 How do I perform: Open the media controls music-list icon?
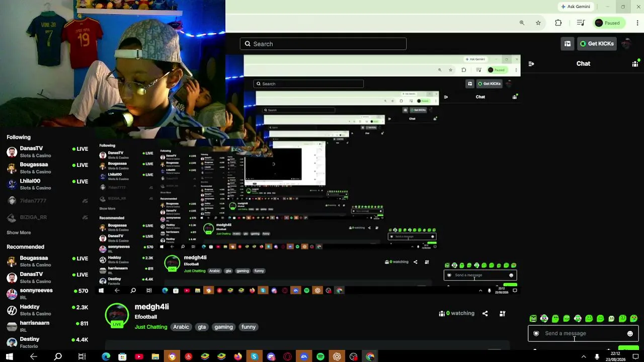point(581,23)
